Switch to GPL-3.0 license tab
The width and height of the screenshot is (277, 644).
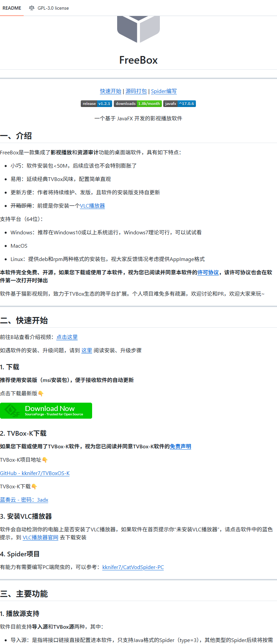(49, 8)
